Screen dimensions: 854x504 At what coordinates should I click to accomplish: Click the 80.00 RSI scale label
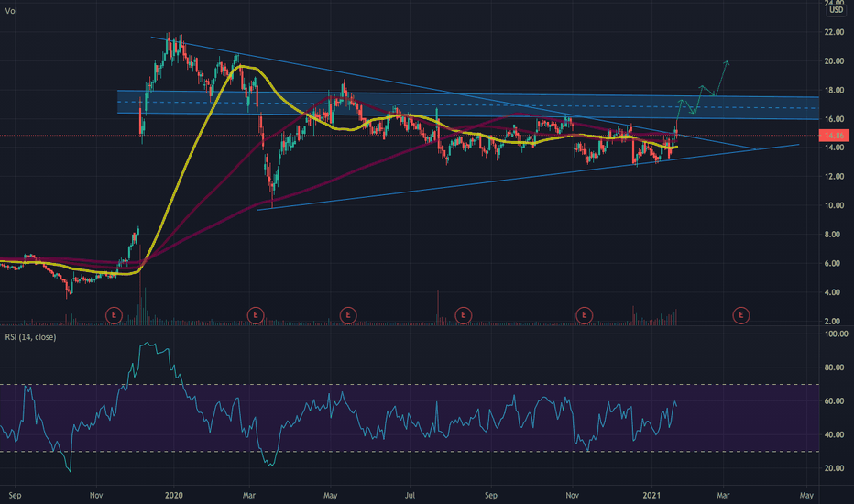click(834, 367)
